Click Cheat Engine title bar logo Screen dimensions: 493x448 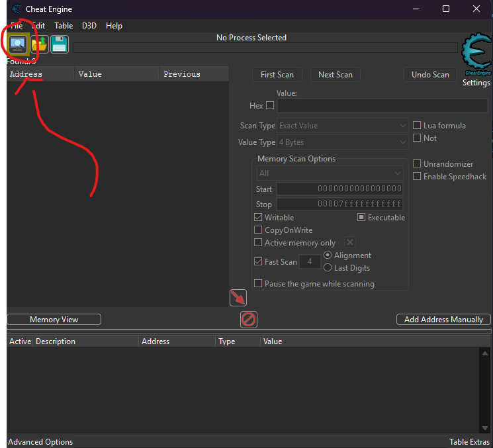click(16, 9)
